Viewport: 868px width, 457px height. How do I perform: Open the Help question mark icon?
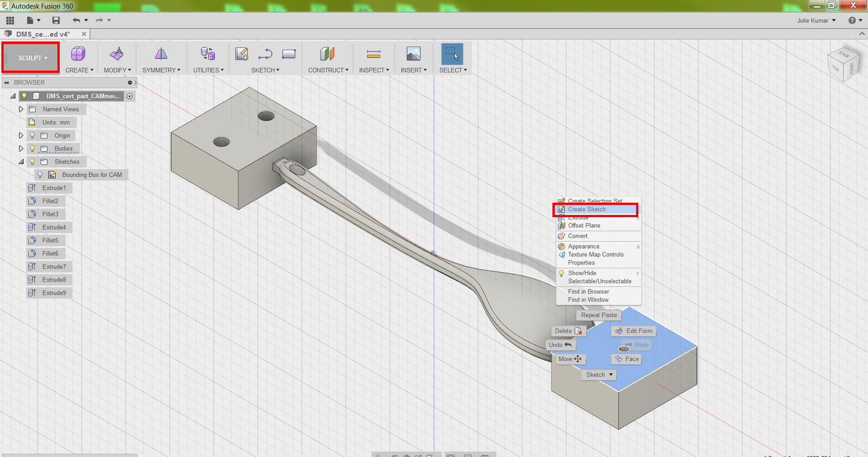click(x=852, y=20)
